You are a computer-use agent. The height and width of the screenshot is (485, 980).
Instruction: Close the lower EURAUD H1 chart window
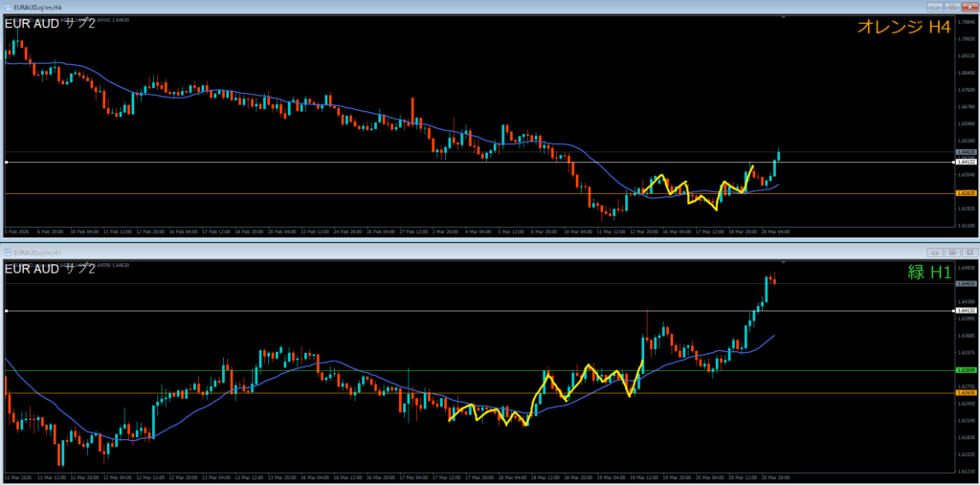tap(969, 252)
